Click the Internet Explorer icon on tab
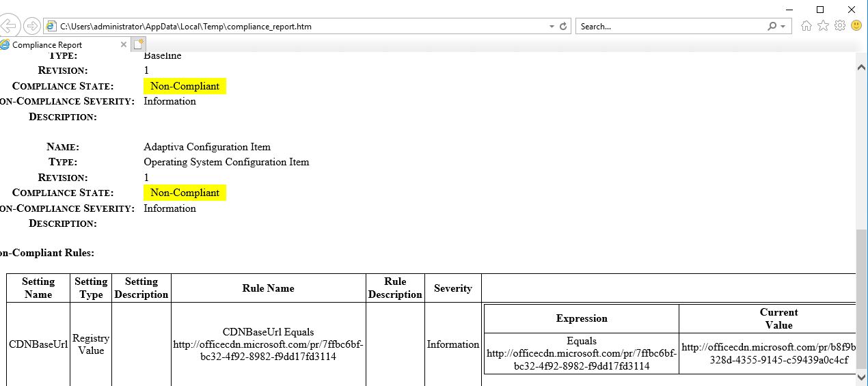This screenshot has width=868, height=386. (x=5, y=44)
